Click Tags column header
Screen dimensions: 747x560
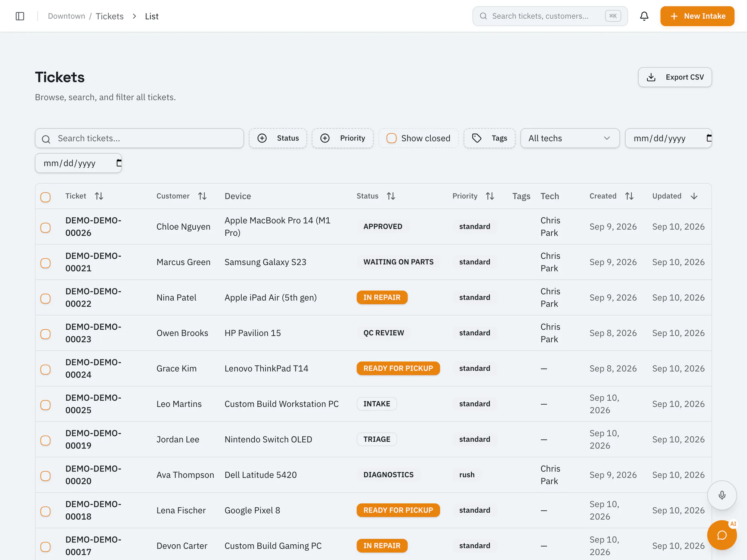(521, 196)
